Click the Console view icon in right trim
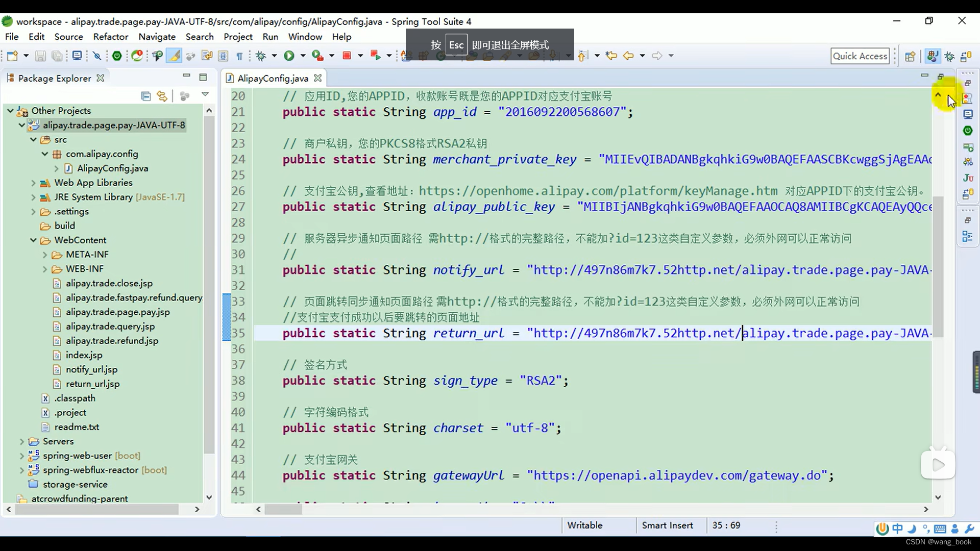 coord(967,114)
